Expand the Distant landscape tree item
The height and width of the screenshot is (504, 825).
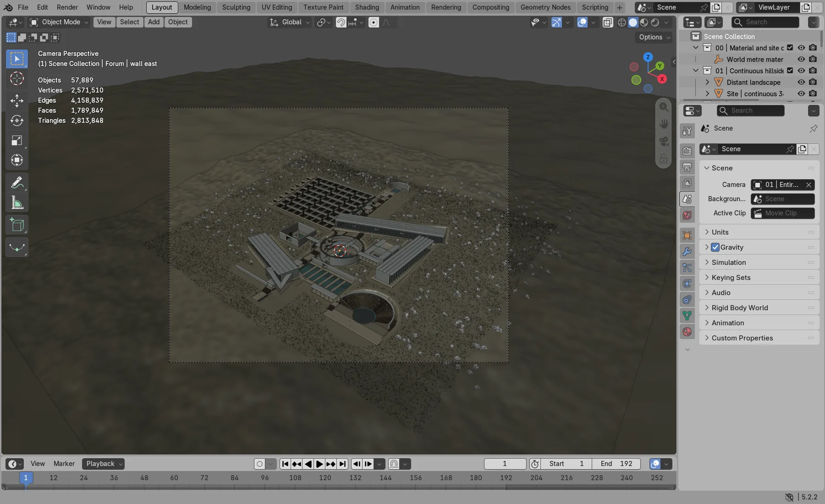[707, 82]
